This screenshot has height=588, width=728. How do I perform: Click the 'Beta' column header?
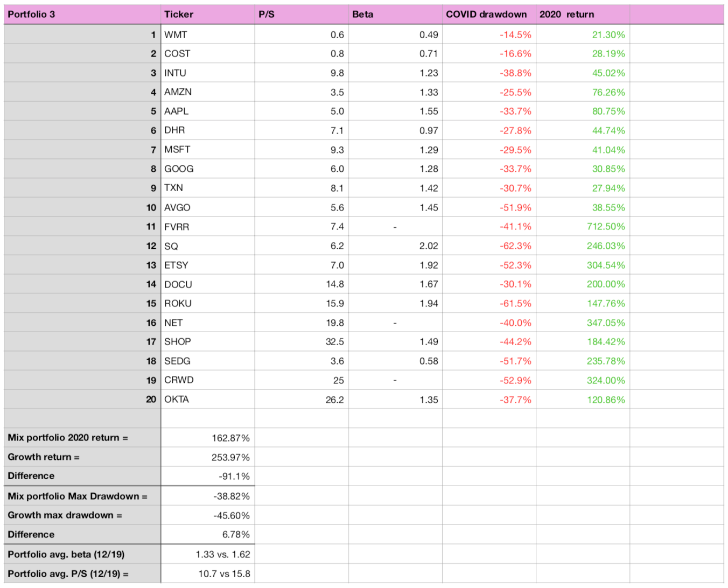[x=395, y=15]
